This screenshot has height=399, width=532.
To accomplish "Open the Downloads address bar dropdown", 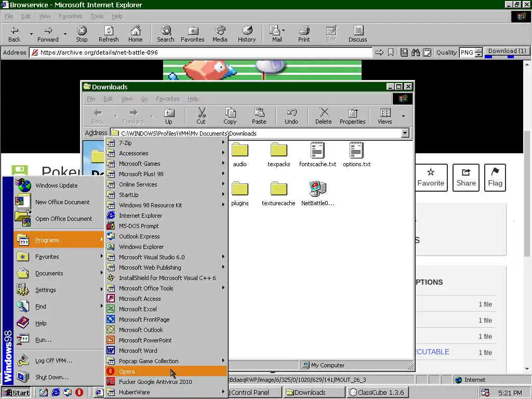I will (405, 134).
